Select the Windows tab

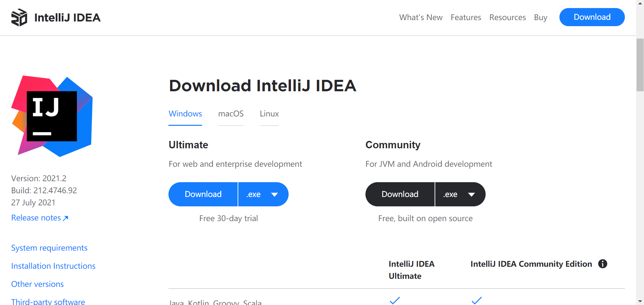point(185,114)
